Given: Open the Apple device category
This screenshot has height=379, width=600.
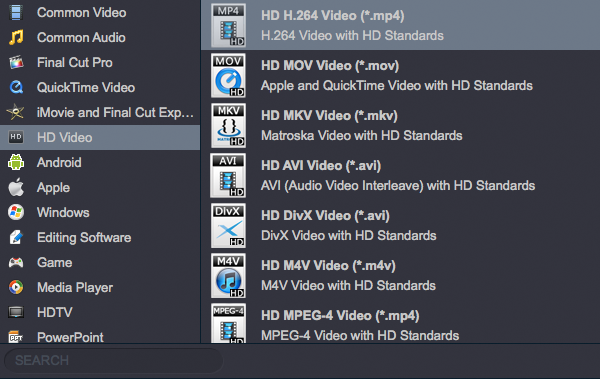Looking at the screenshot, I should pos(100,187).
